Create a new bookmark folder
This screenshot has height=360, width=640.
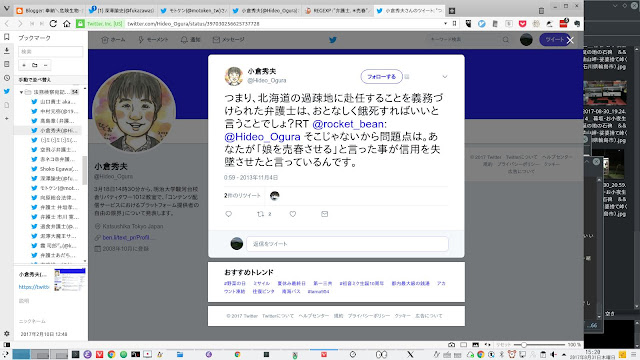(35, 65)
